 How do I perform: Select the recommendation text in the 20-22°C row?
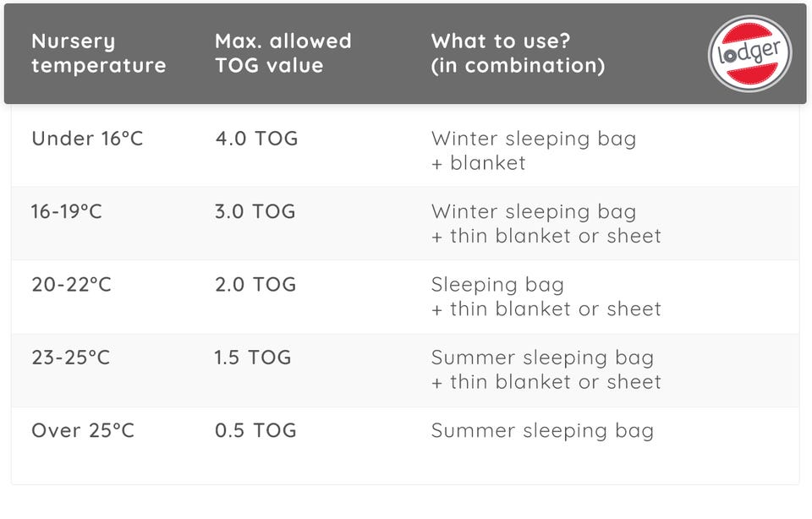pos(546,297)
